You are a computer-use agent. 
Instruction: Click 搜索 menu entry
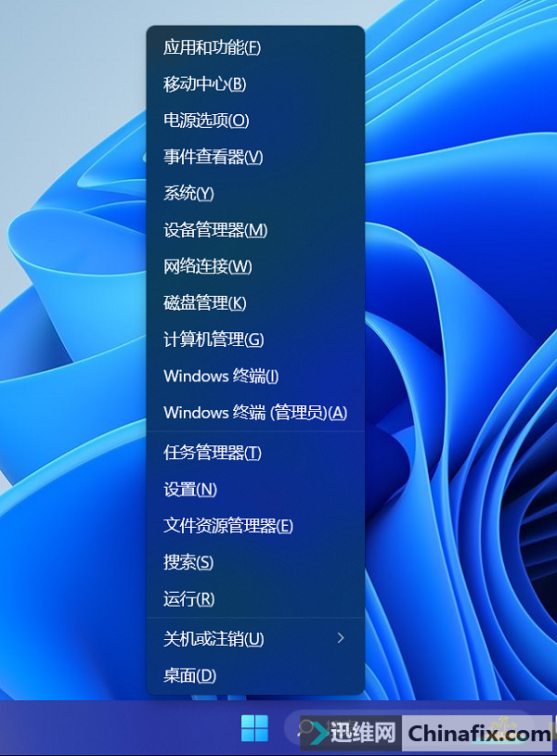(x=188, y=562)
